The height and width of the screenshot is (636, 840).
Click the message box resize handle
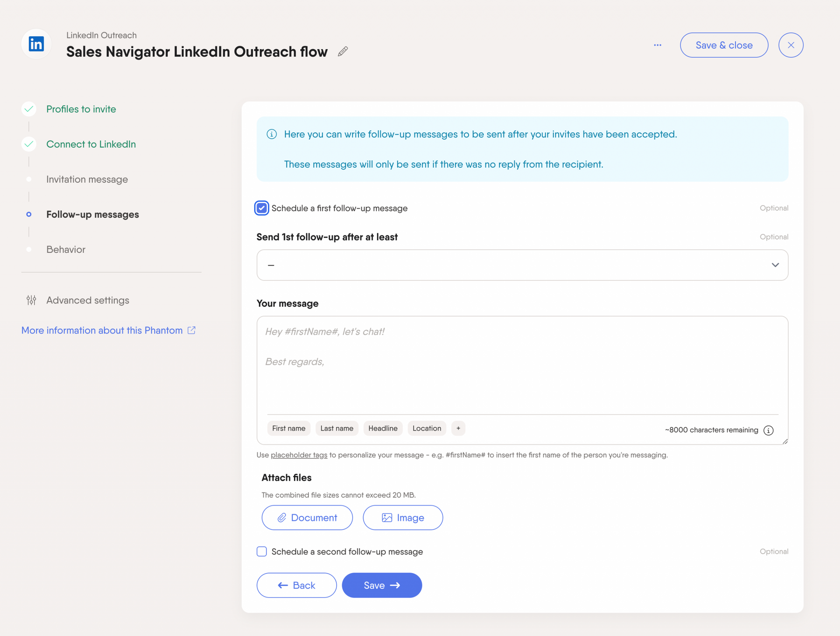coord(785,441)
